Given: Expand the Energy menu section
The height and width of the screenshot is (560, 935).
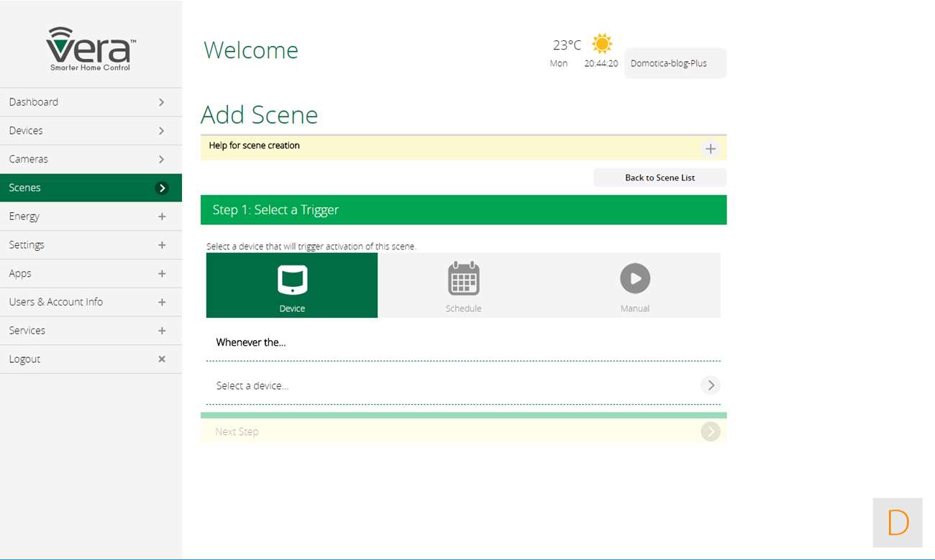Looking at the screenshot, I should click(162, 216).
